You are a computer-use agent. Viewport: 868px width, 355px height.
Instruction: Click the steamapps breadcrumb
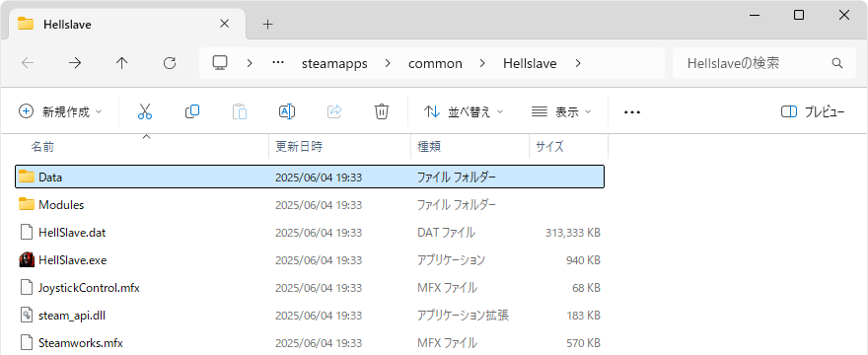click(x=334, y=64)
